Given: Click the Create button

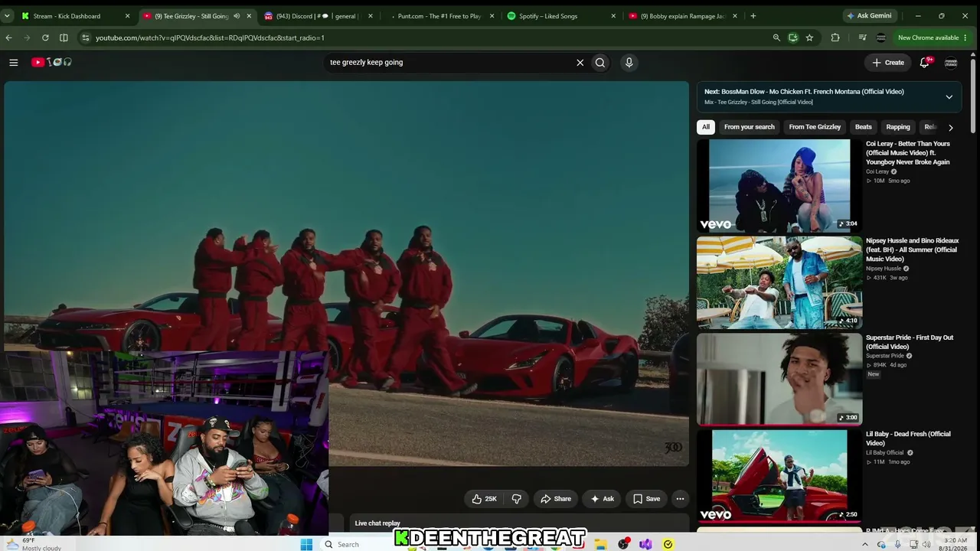Looking at the screenshot, I should [888, 63].
